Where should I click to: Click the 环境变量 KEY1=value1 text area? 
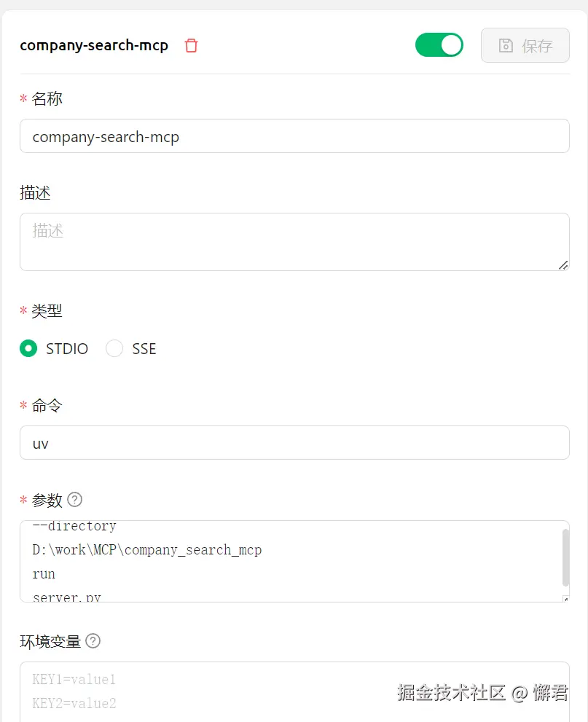coord(294,692)
